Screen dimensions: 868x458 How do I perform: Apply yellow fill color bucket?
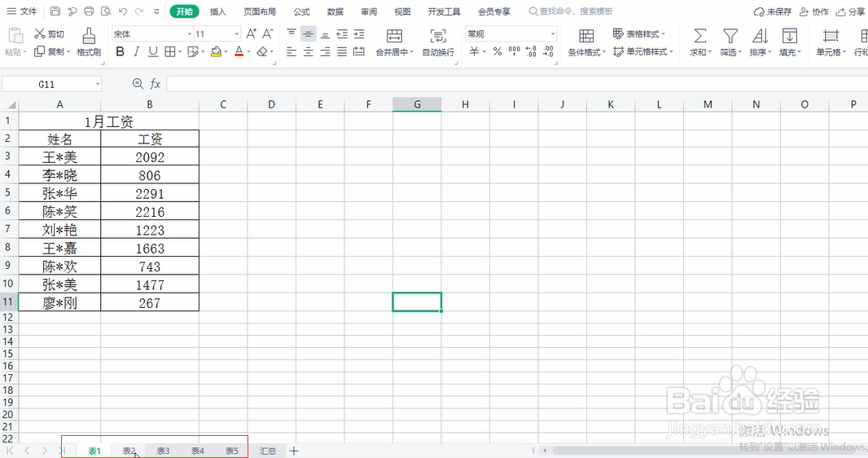[x=216, y=51]
